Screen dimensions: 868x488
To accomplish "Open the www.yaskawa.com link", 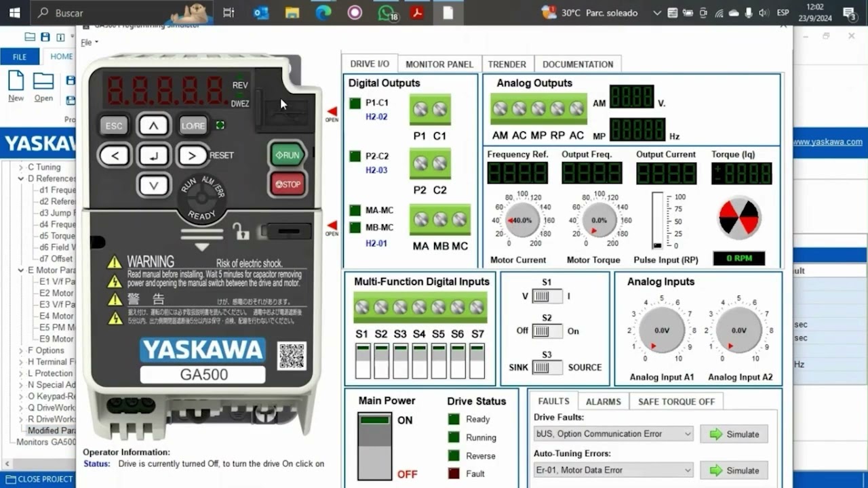I will pyautogui.click(x=827, y=142).
